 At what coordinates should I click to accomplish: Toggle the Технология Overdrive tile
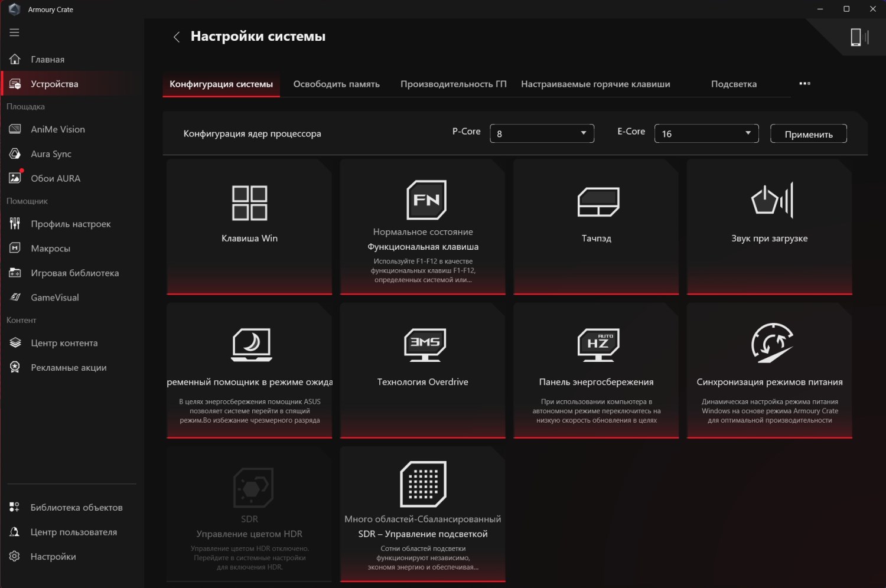click(x=422, y=370)
